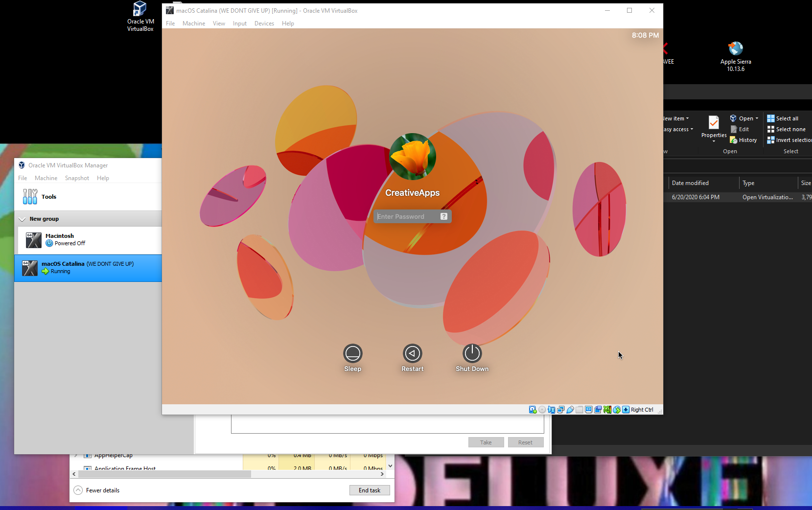Image resolution: width=812 pixels, height=510 pixels.
Task: Click the USB devices status icon
Action: point(570,410)
